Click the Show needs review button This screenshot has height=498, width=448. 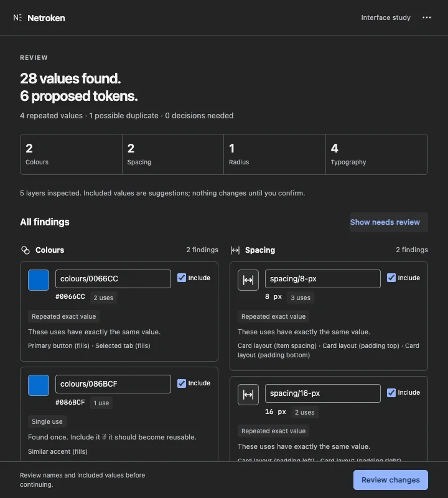coord(389,222)
